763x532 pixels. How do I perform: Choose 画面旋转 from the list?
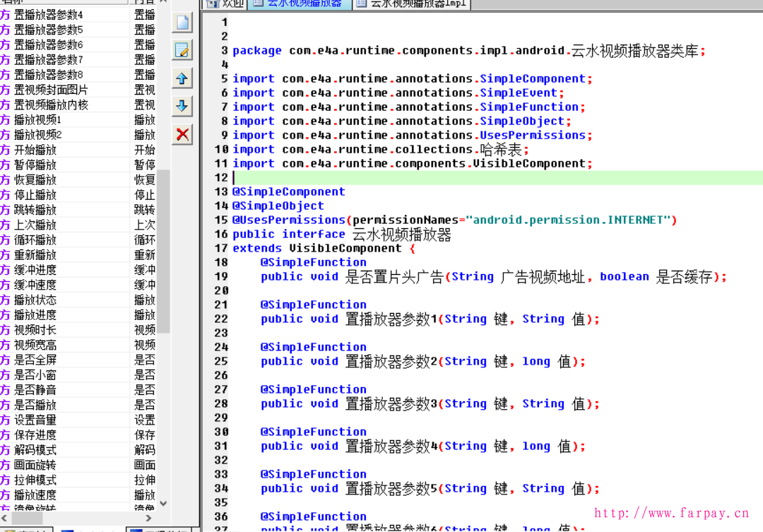pyautogui.click(x=35, y=465)
